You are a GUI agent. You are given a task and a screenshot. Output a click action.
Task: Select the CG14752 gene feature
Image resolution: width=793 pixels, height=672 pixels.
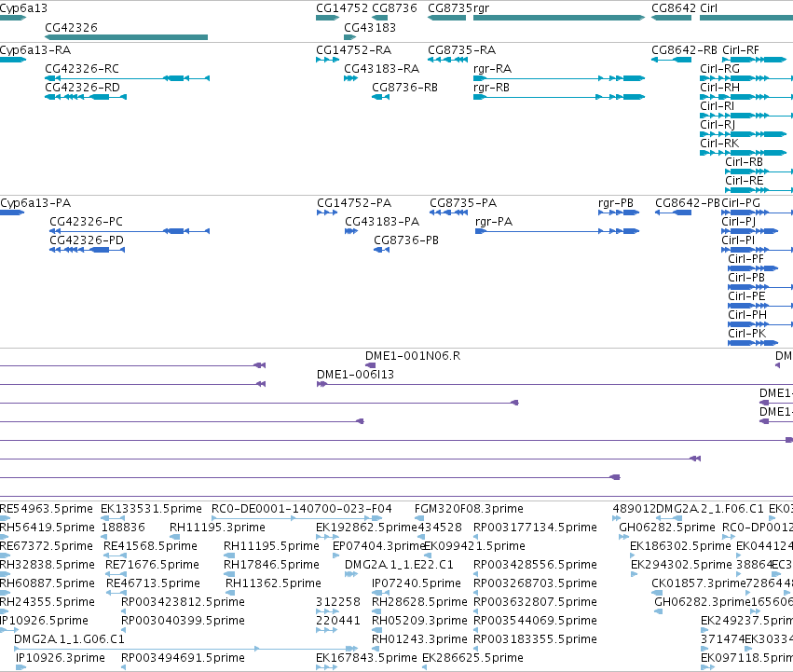[327, 18]
